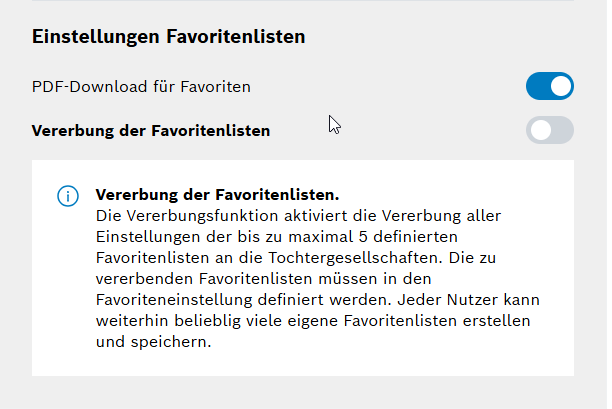The image size is (612, 409).
Task: Click the word 'Einstellungen' in the info paragraph
Action: tap(148, 237)
